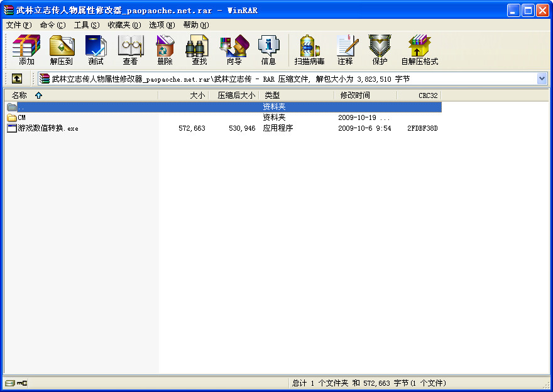Select the CM folder name
The image size is (553, 392).
tap(21, 117)
